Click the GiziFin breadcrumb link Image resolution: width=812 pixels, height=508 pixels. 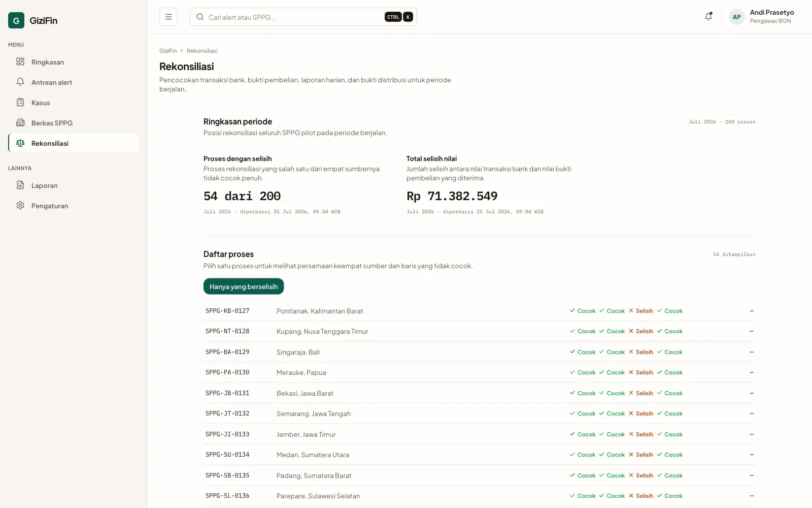click(168, 51)
